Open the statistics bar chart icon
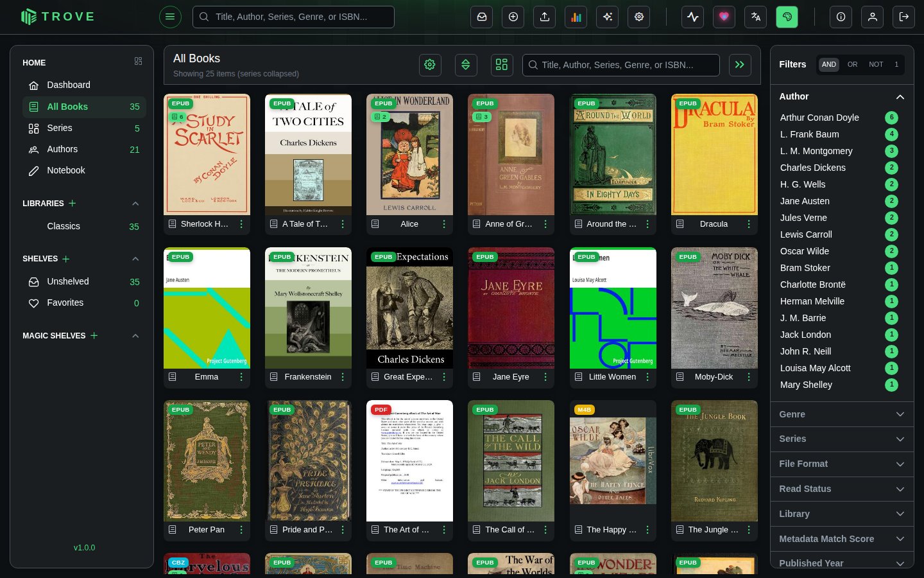The width and height of the screenshot is (924, 578). pyautogui.click(x=576, y=17)
